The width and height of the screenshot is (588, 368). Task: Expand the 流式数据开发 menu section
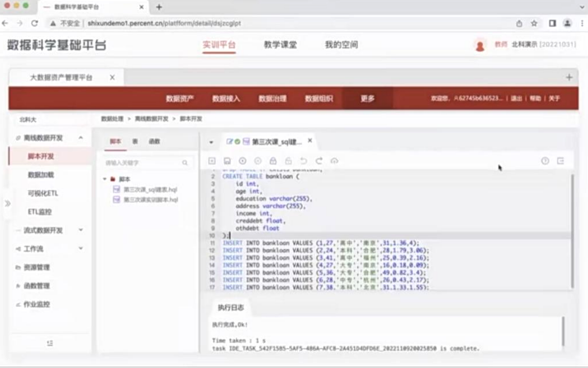click(x=80, y=230)
